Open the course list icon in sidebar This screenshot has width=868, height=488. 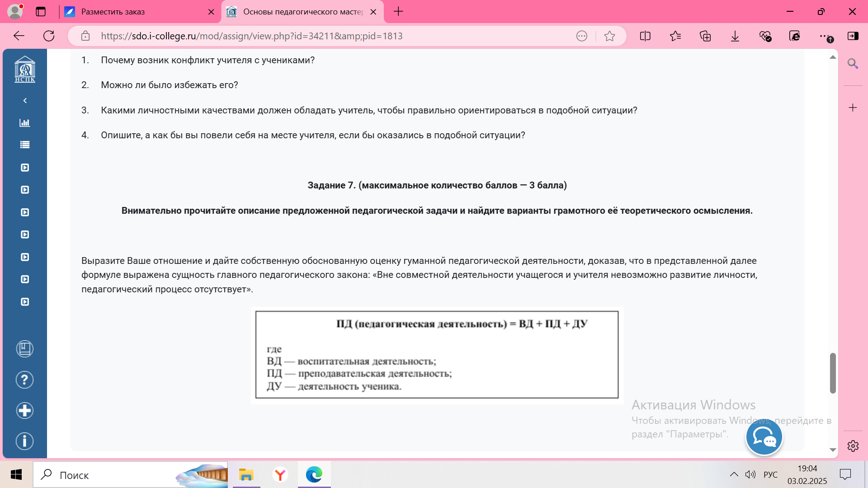point(25,145)
